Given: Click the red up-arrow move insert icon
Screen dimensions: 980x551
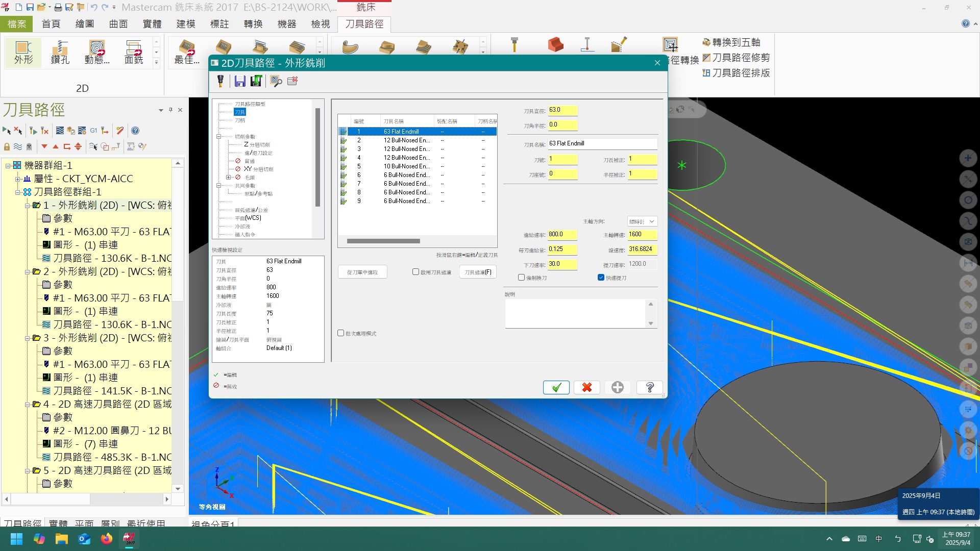Looking at the screenshot, I should click(x=56, y=147).
